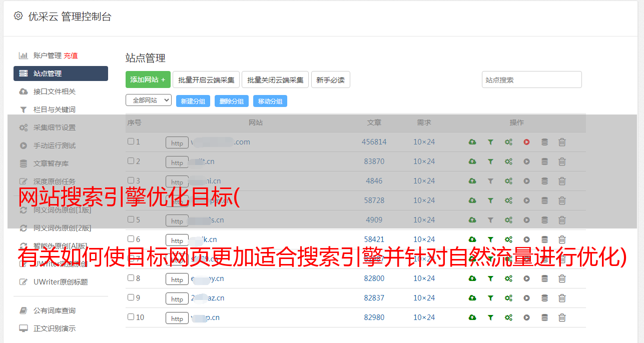Click the play icon for the 4909-article site
Screen dimensions: 644x343
pos(526,220)
